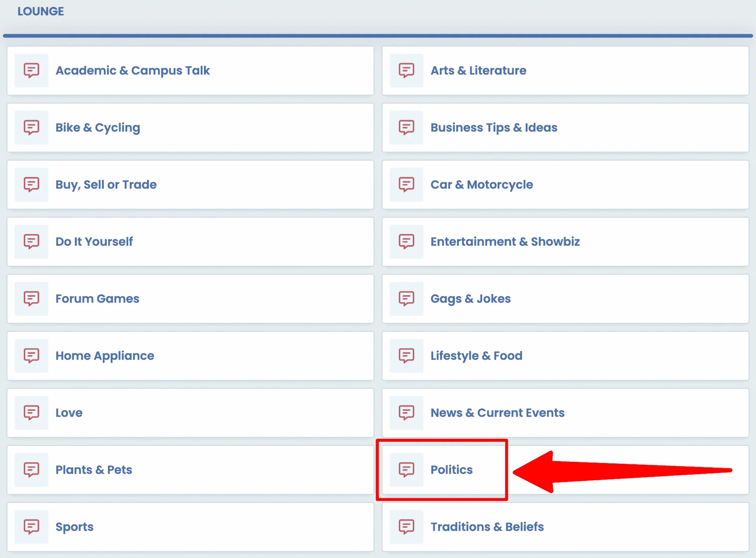Browse the Plants & Pets forum

point(94,470)
